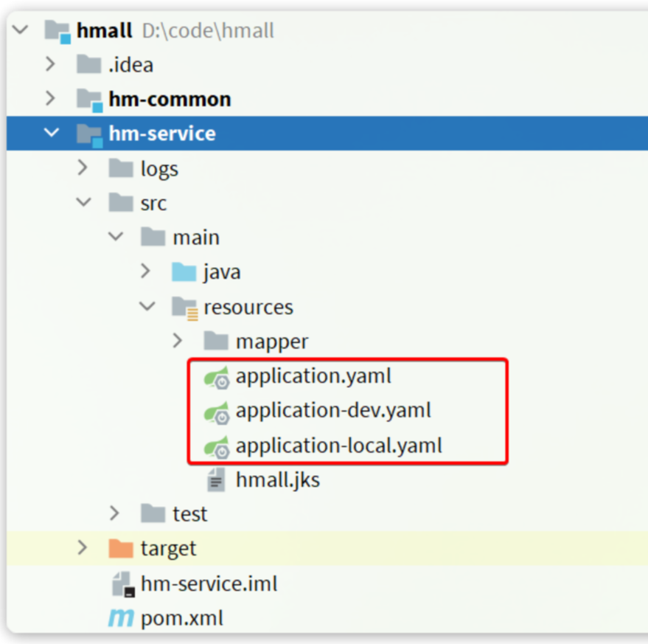
Task: Click the hmall.jks file icon
Action: 217,480
